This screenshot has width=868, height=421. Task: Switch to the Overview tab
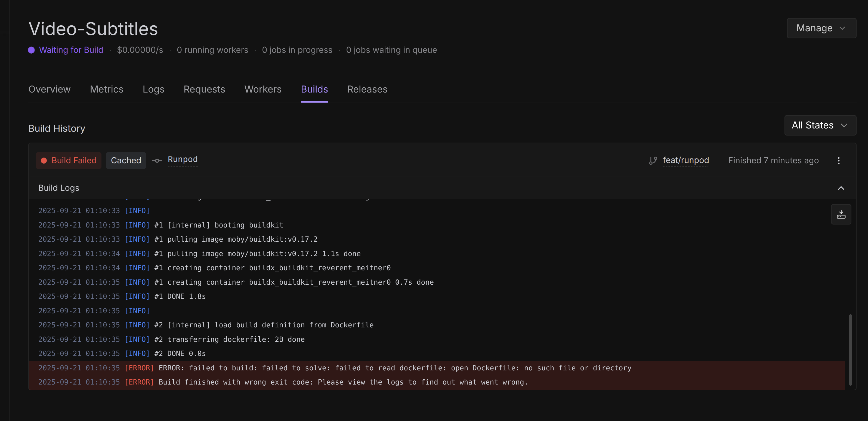[50, 89]
